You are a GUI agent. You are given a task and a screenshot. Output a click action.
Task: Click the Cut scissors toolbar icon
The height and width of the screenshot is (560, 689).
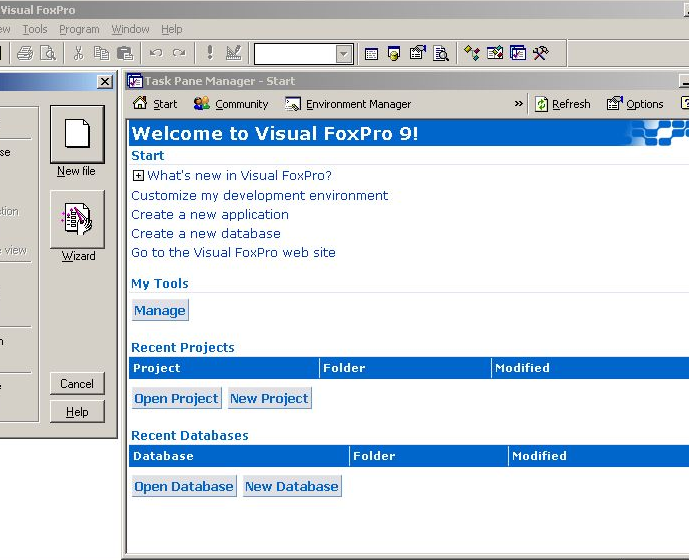click(78, 53)
